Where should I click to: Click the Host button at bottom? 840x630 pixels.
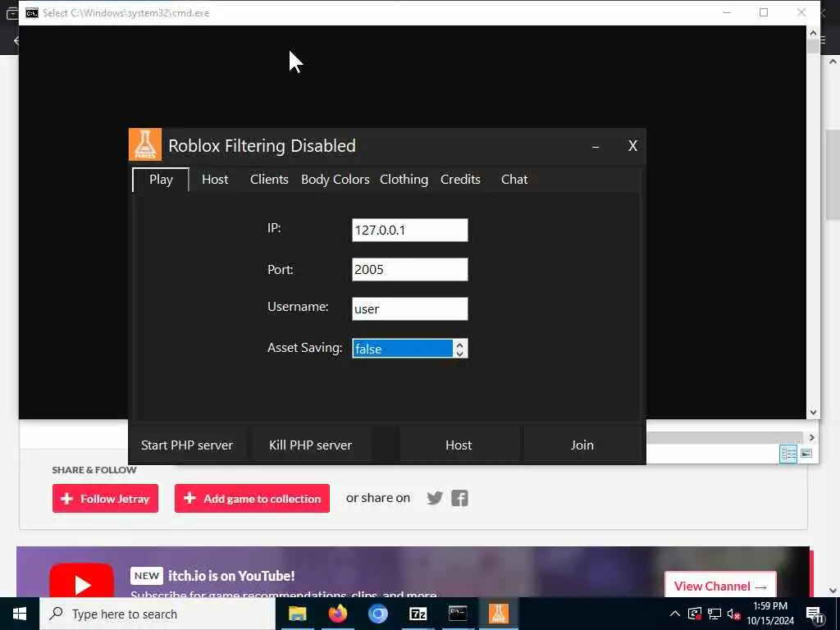pyautogui.click(x=459, y=445)
